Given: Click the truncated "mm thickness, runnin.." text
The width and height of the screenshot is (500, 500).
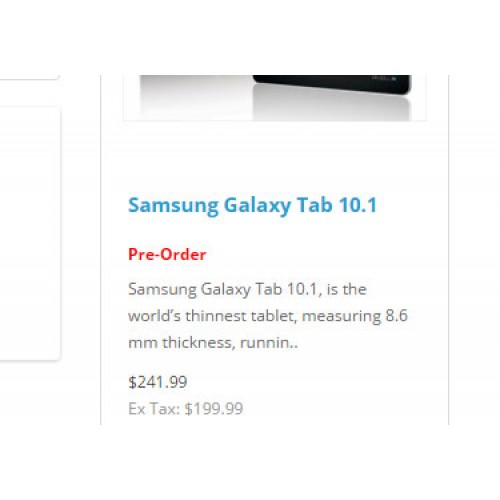Looking at the screenshot, I should (213, 343).
